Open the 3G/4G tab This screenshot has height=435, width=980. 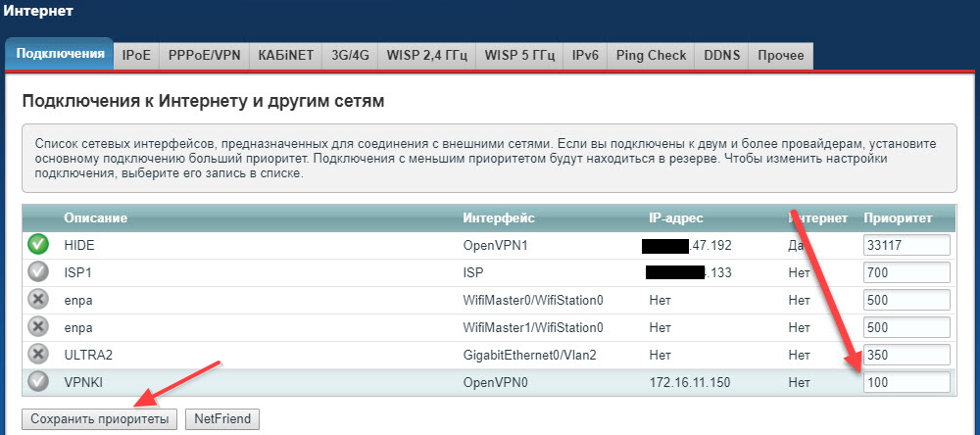[x=350, y=56]
